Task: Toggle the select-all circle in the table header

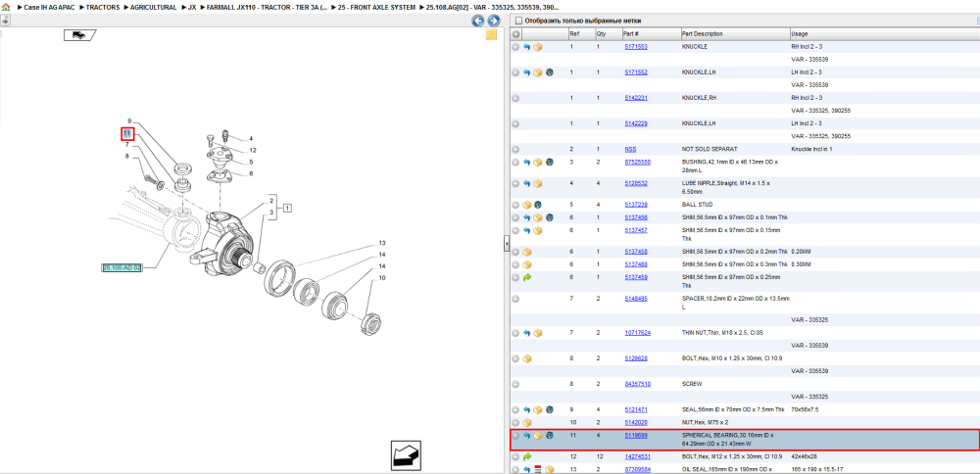Action: [x=516, y=34]
